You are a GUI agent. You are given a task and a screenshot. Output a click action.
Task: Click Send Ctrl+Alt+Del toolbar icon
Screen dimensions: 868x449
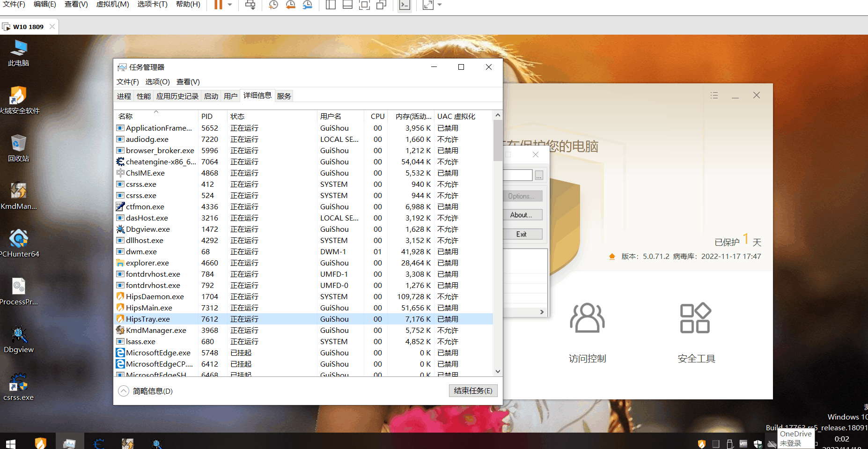point(250,5)
